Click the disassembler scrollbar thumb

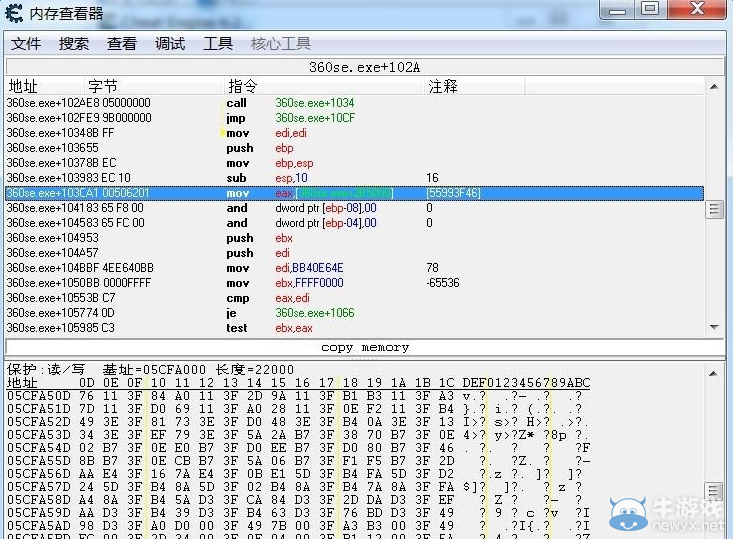(x=714, y=209)
